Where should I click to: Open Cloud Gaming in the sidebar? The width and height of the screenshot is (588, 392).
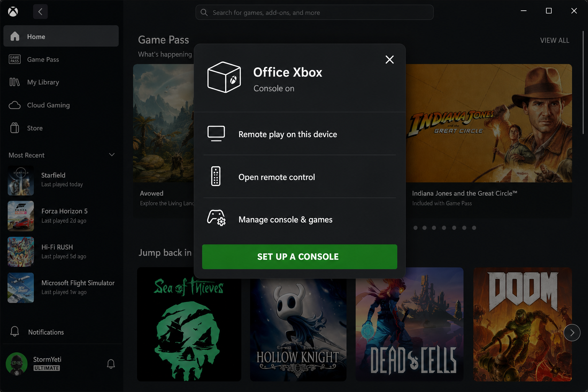point(61,105)
